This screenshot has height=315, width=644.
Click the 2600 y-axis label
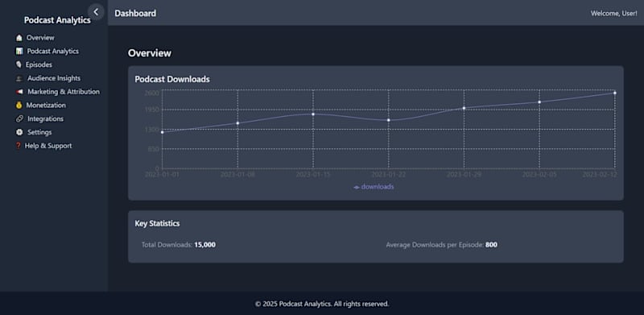tap(151, 93)
